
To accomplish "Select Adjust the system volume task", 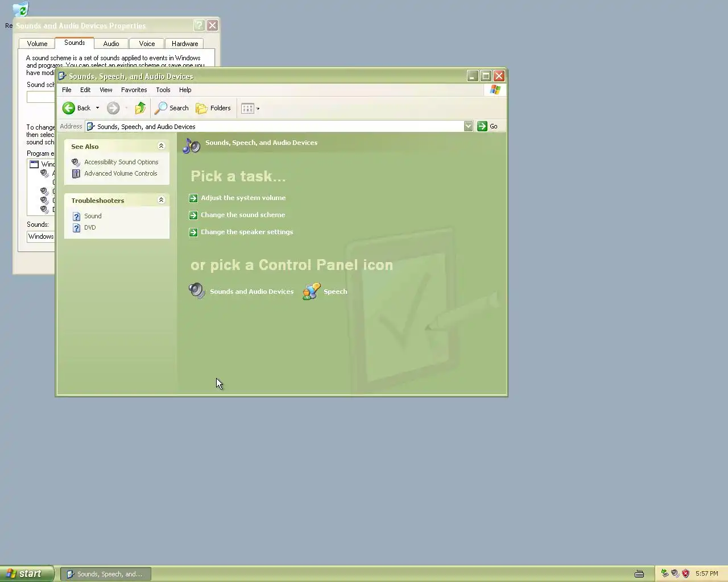I will 243,198.
